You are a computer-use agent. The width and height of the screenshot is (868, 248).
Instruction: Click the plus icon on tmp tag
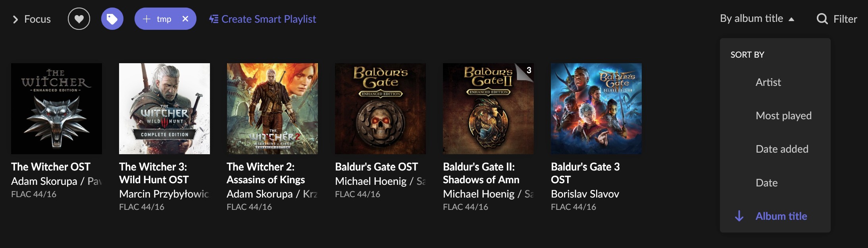coord(146,19)
